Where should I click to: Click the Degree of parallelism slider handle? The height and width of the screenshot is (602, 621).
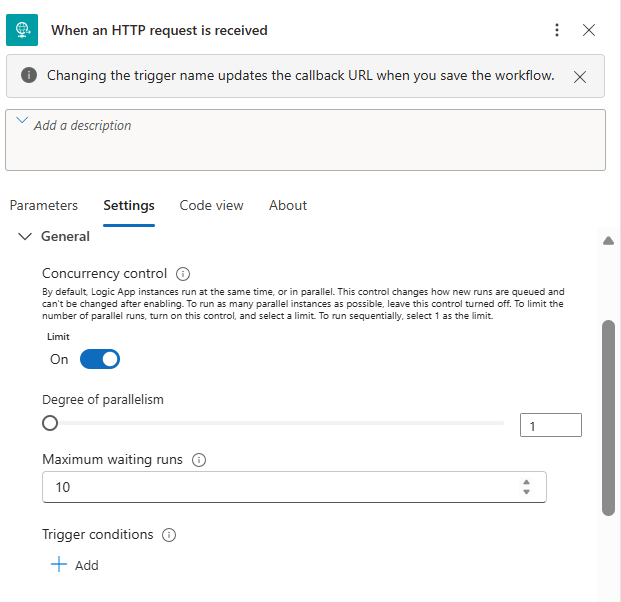tap(50, 423)
